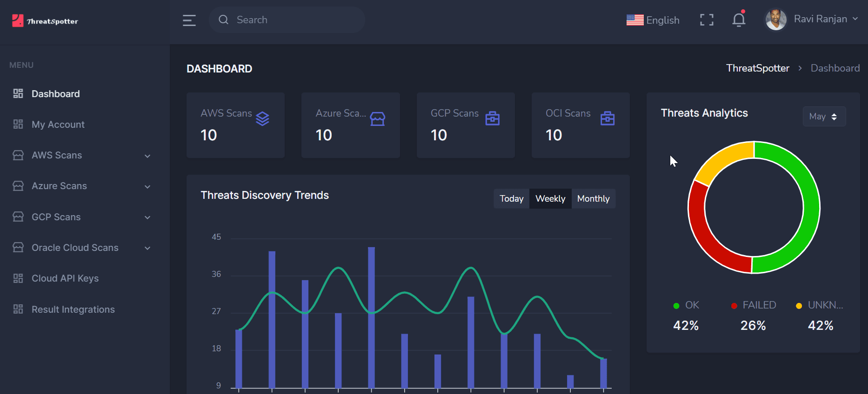
Task: Click the My Account sidebar icon
Action: [x=18, y=124]
